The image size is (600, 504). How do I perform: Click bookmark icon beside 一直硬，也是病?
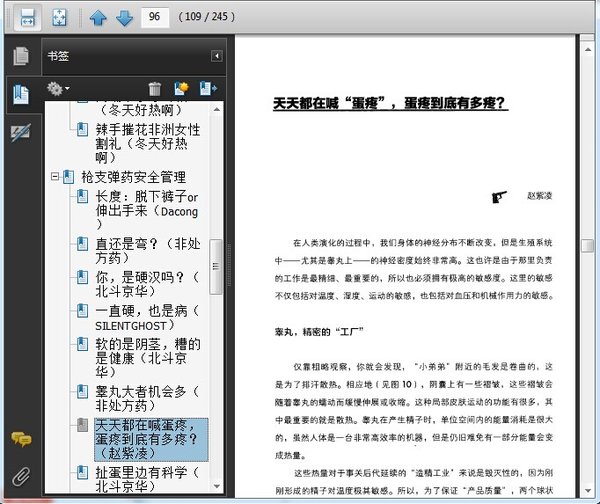(83, 311)
